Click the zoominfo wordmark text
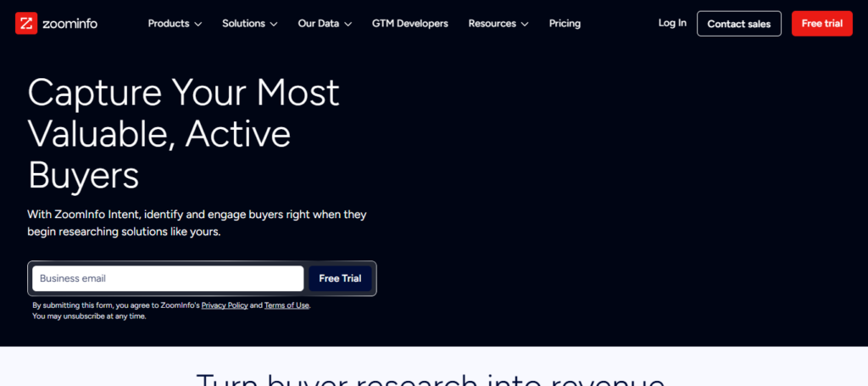 coord(70,23)
